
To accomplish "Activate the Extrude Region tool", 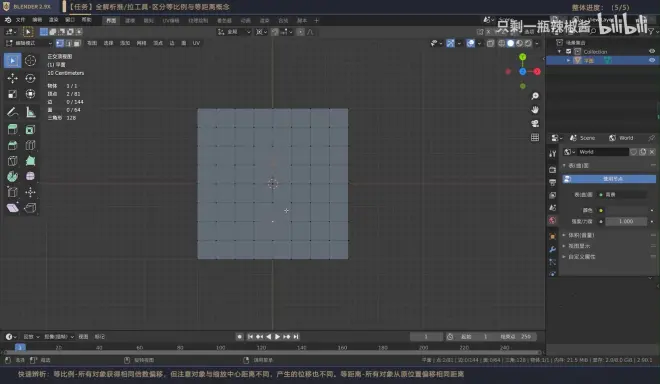I will point(13,130).
